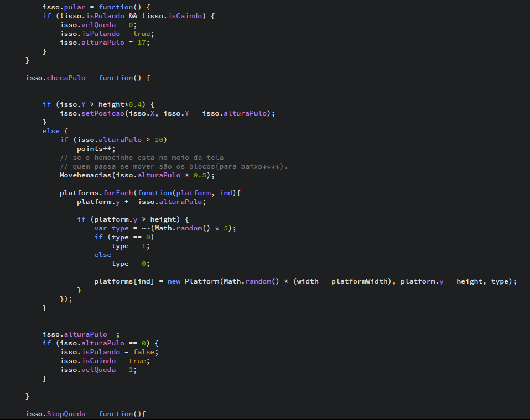
Task: Click the '});' closing forEach line
Action: (66, 299)
